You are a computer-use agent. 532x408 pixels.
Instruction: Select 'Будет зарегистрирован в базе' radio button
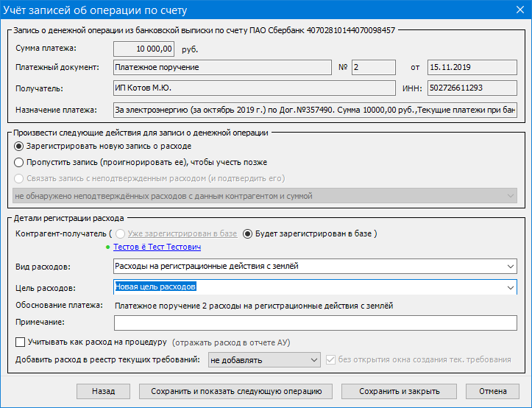[x=248, y=233]
